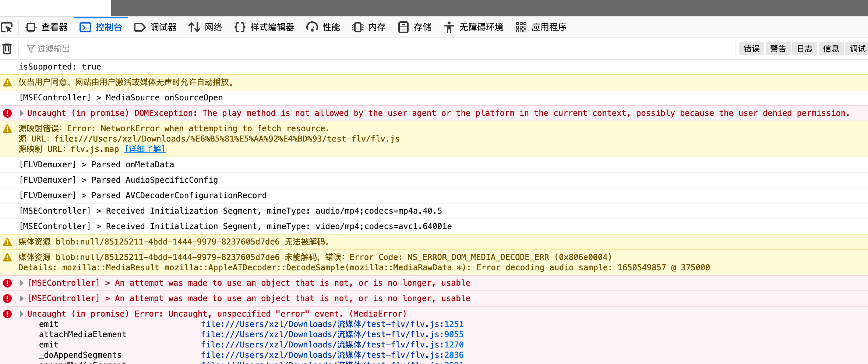Image resolution: width=868 pixels, height=364 pixels.
Task: Expand the DOMException play method error
Action: pos(21,113)
